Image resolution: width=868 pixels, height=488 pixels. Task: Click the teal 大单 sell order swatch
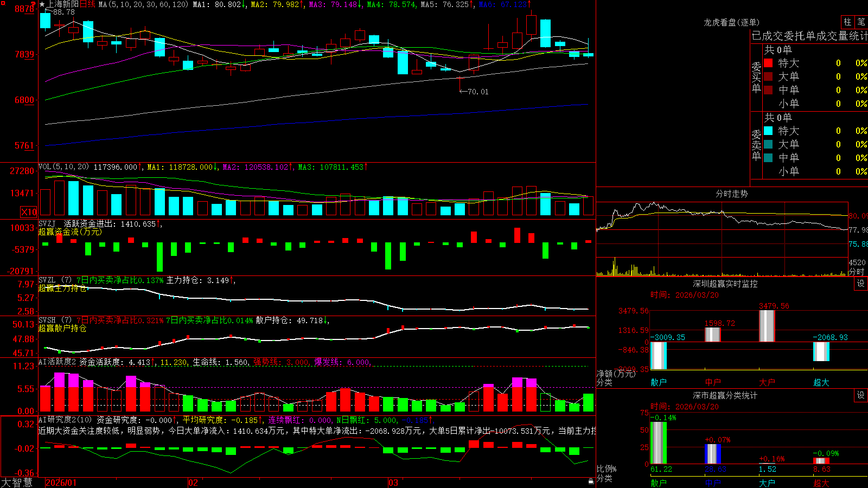(768, 144)
